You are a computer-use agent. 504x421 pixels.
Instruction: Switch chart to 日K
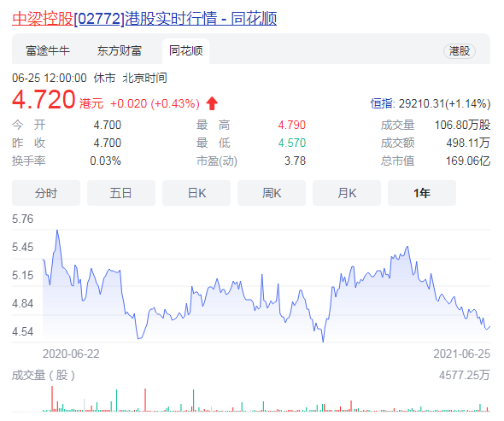(196, 193)
